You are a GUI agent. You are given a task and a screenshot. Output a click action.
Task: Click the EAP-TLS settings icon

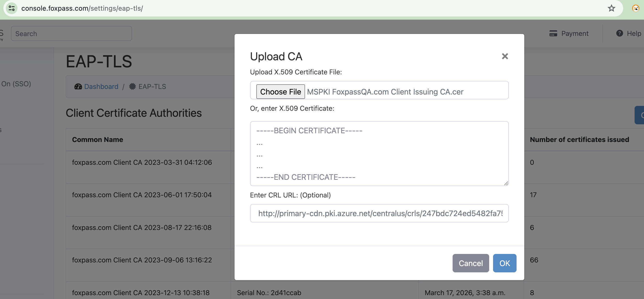(x=132, y=86)
